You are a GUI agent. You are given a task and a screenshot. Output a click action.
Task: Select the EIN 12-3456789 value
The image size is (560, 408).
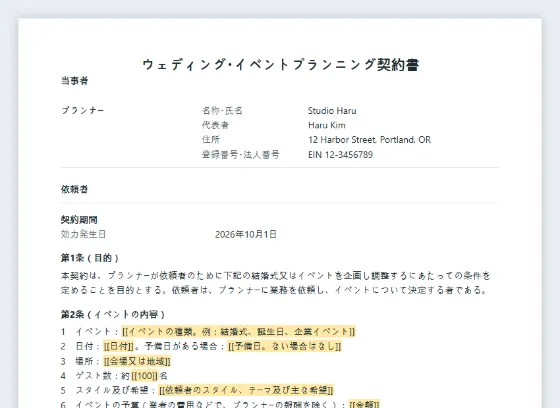[340, 155]
